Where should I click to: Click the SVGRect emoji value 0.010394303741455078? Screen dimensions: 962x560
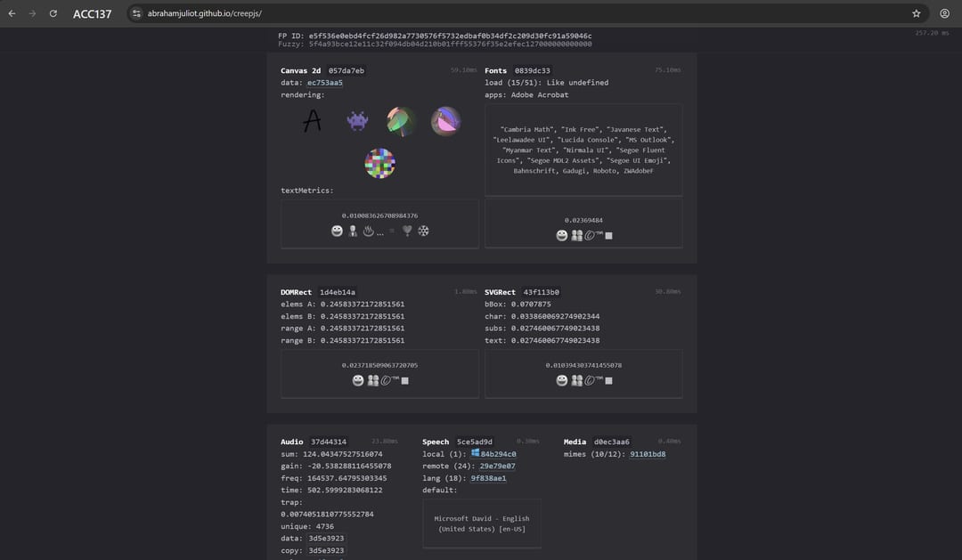(583, 366)
